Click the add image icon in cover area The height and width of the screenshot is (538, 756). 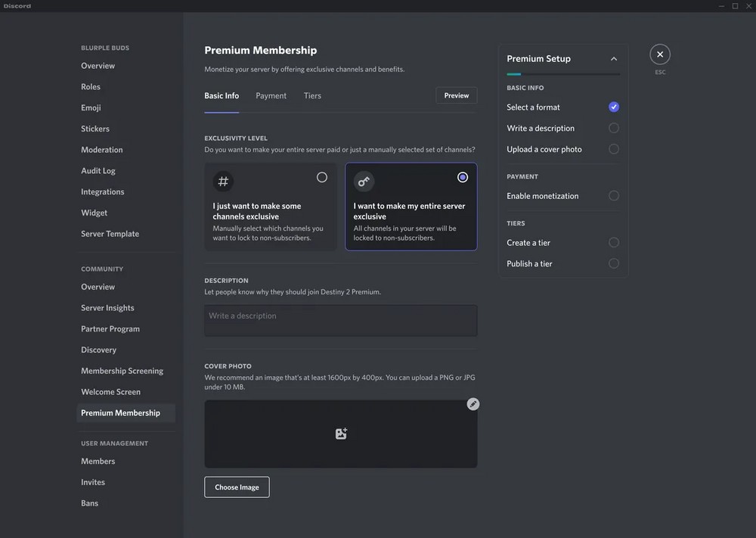[x=341, y=434]
